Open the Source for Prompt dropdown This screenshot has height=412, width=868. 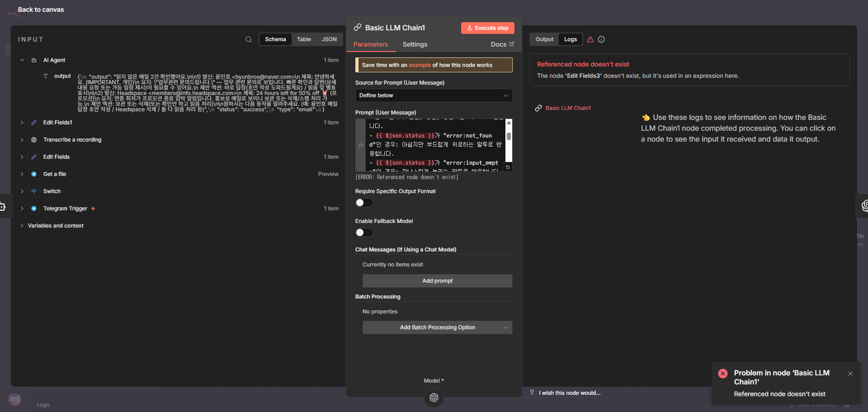pos(434,95)
